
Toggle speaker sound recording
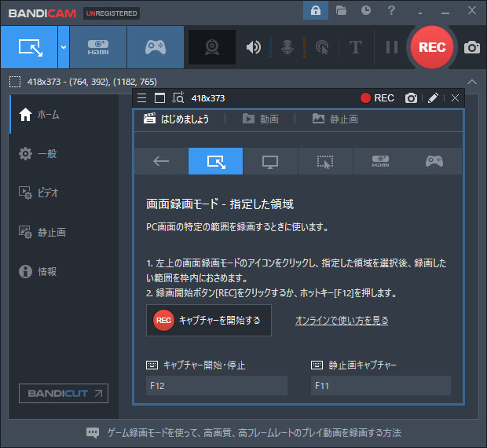click(254, 47)
